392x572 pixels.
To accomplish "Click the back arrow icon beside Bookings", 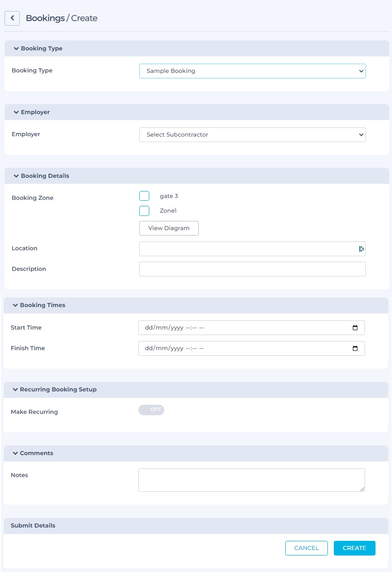I will point(12,18).
